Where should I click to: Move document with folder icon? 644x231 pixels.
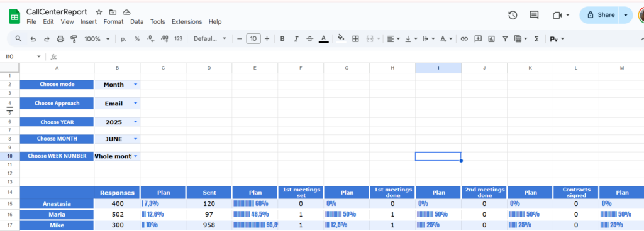click(113, 13)
